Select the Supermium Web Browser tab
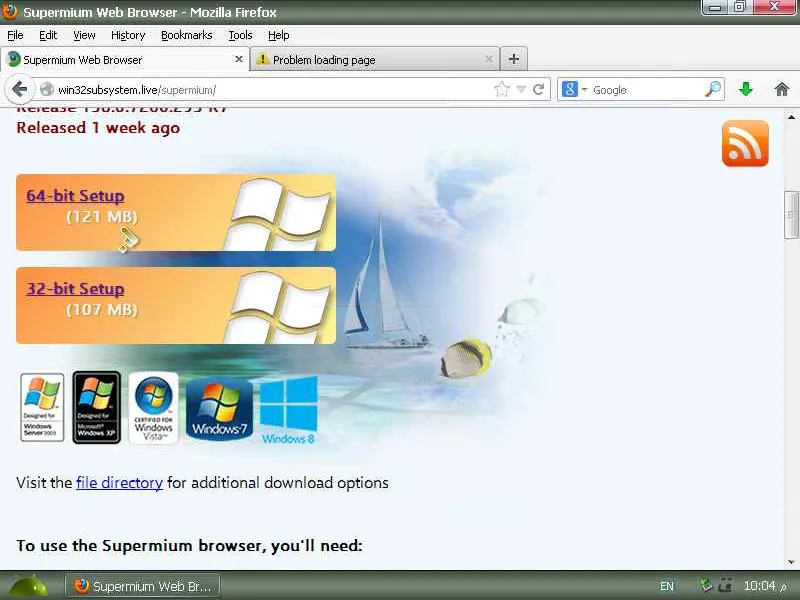This screenshot has height=600, width=800. coord(125,59)
